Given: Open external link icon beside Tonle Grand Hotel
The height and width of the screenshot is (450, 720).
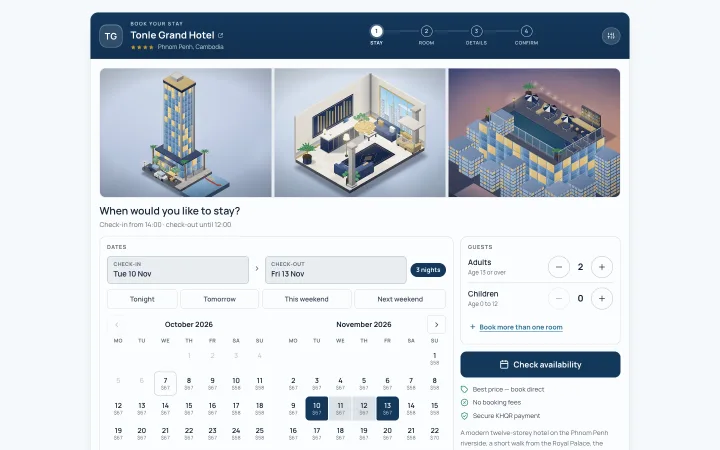Looking at the screenshot, I should click(220, 35).
